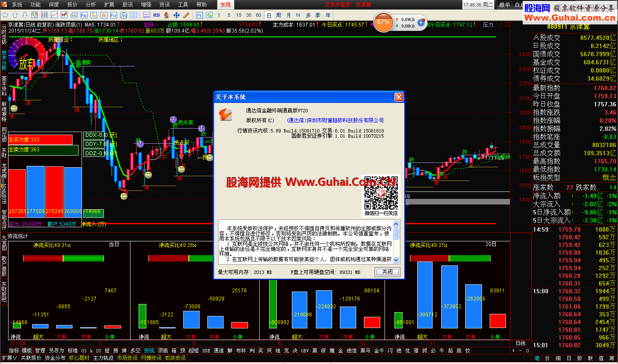Click the back arrow toolbar icon
This screenshot has width=618, height=364.
(5, 15)
